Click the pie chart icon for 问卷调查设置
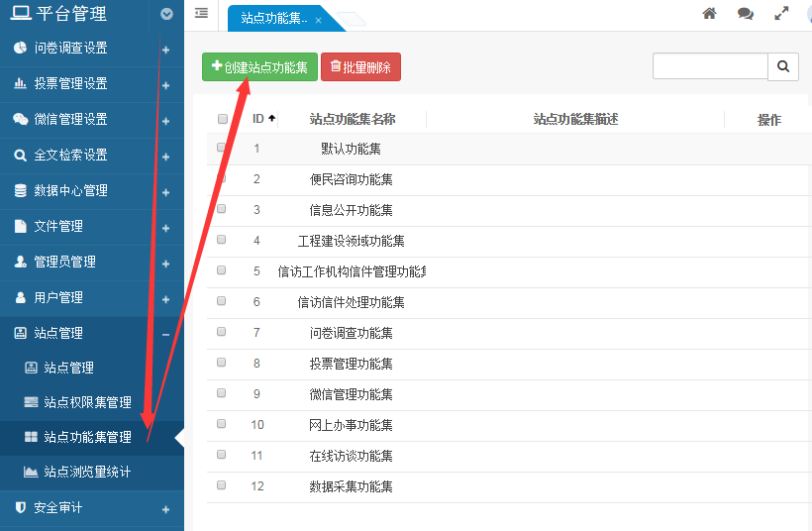Viewport: 812px width, 531px height. pos(20,48)
